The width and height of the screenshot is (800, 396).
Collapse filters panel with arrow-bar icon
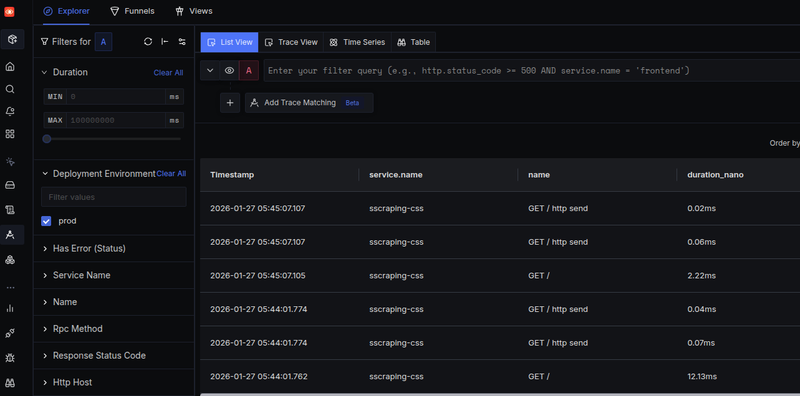165,42
